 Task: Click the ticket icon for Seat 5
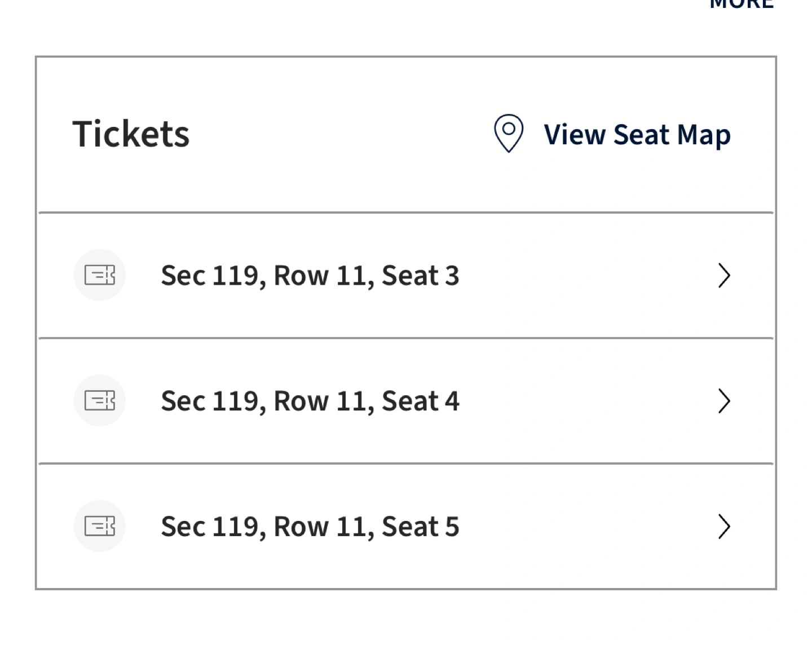(x=100, y=526)
